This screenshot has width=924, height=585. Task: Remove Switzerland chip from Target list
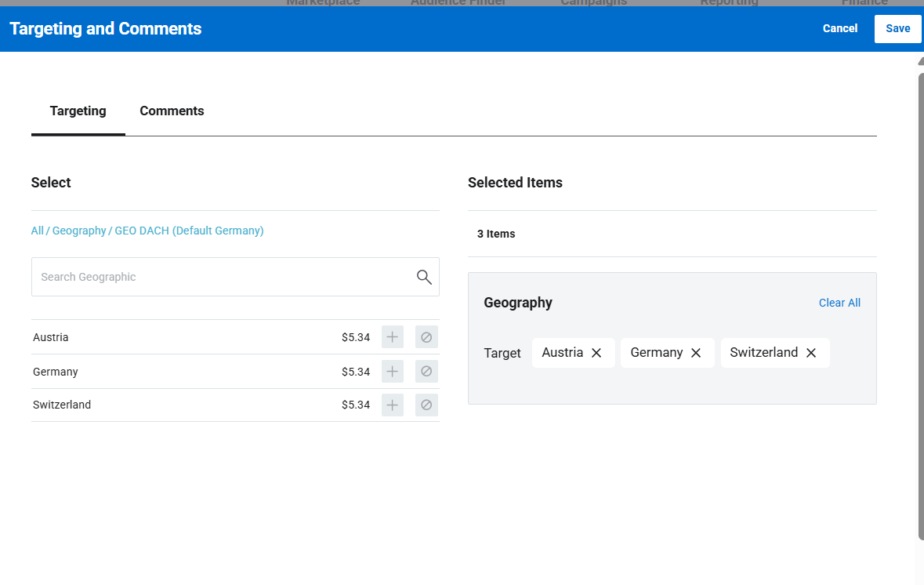(x=811, y=353)
